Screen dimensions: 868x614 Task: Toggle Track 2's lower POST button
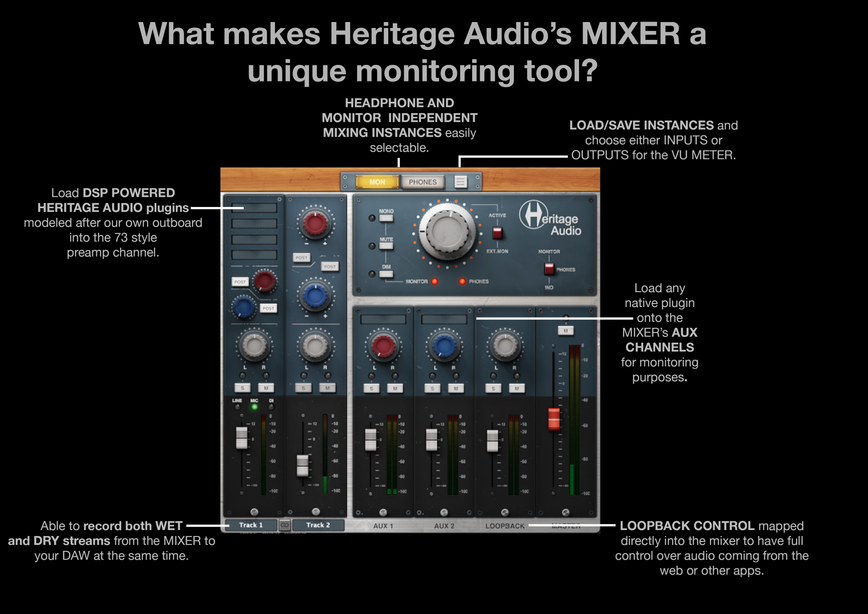330,267
